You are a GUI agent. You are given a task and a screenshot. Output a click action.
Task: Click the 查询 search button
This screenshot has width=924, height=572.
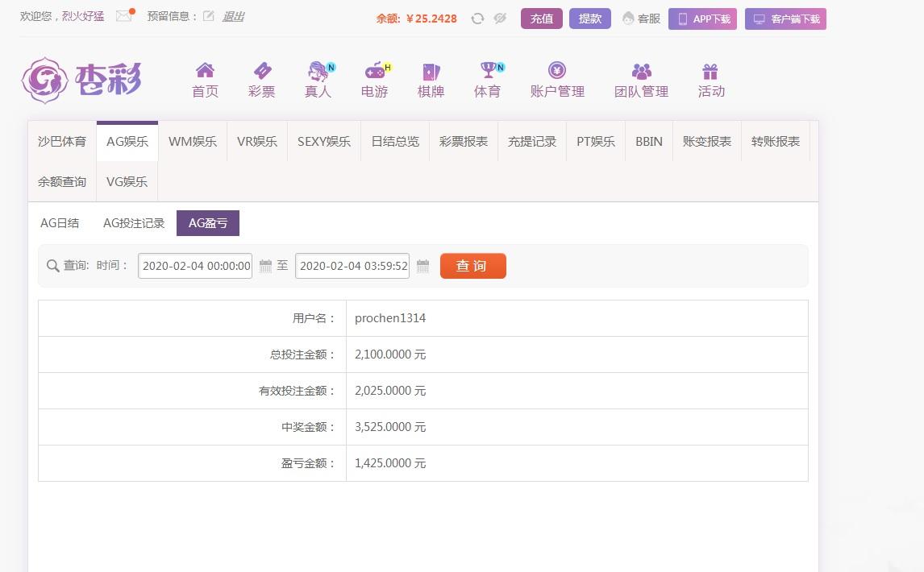472,266
